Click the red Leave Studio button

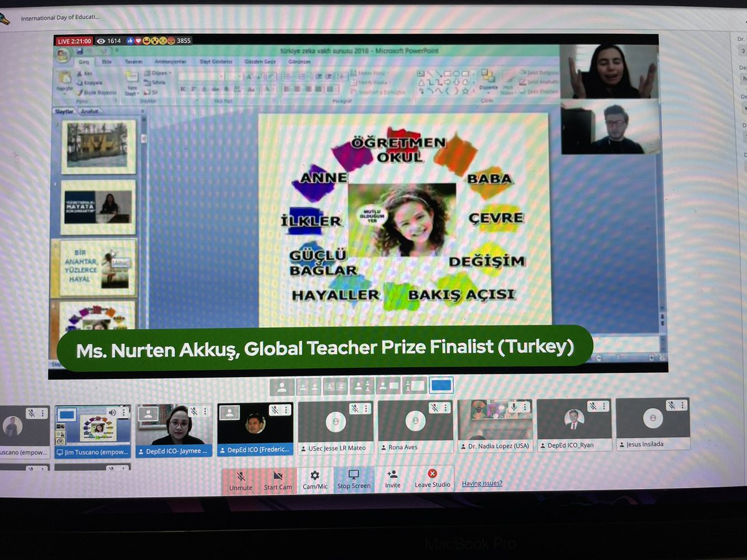[433, 478]
